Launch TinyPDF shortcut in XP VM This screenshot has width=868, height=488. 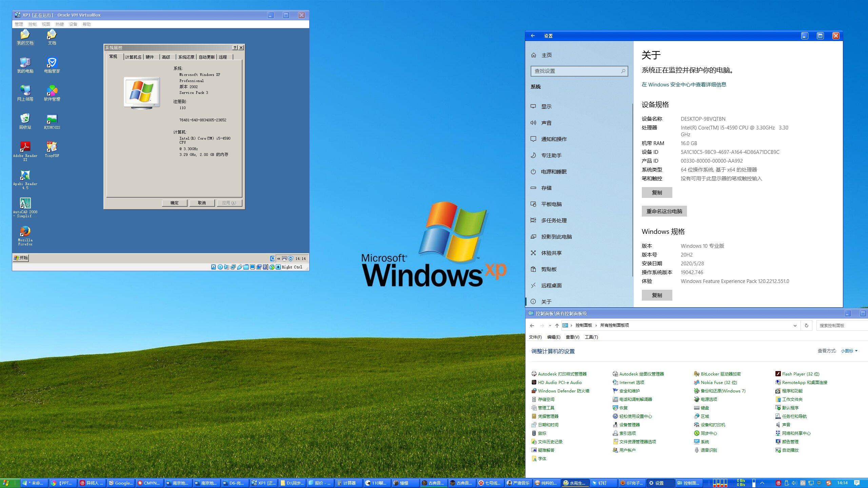52,149
